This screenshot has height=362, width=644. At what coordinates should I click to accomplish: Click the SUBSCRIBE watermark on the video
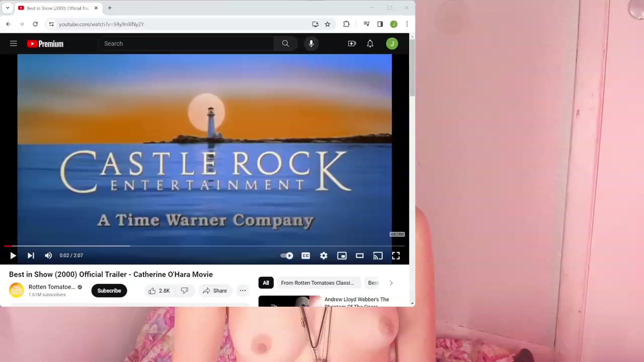click(397, 234)
